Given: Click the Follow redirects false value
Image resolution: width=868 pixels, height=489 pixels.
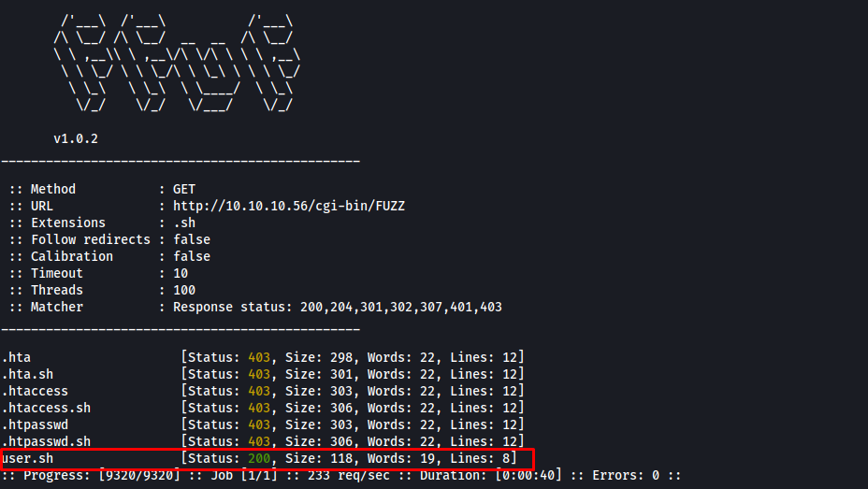Looking at the screenshot, I should point(192,239).
